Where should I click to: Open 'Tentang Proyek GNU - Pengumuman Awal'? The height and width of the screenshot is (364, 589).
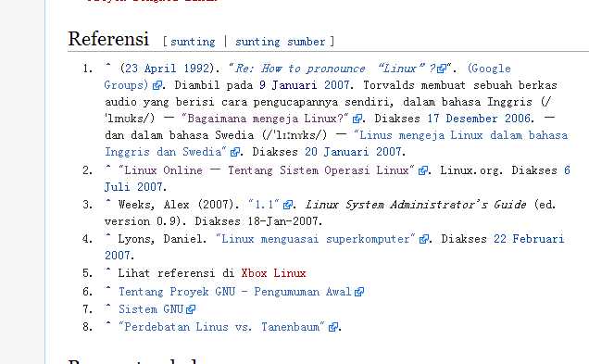pos(235,292)
